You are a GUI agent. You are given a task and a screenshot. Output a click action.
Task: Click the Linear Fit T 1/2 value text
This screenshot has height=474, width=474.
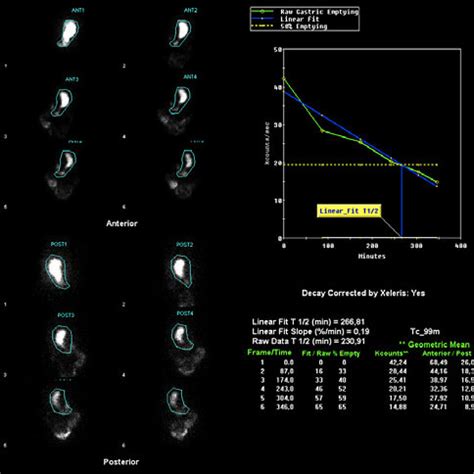308,322
